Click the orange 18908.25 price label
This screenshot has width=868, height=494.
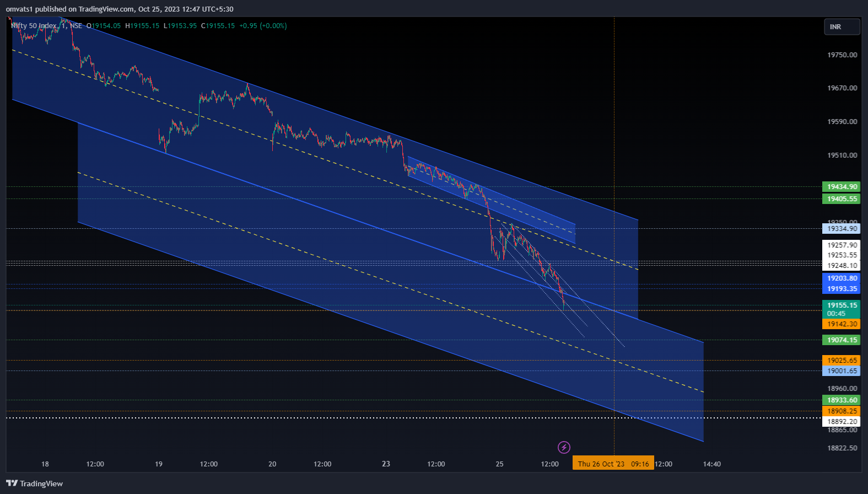coord(841,411)
